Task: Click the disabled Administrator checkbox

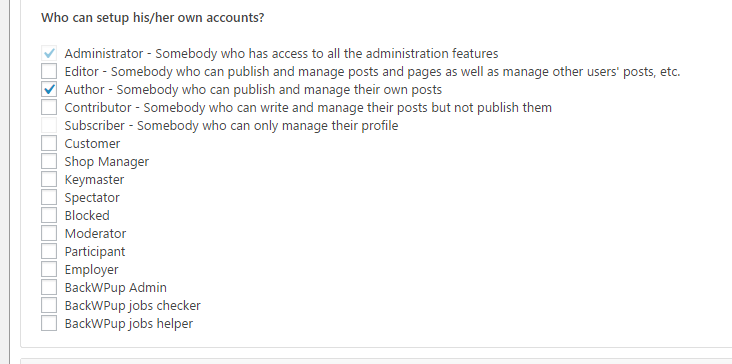Action: click(x=49, y=53)
